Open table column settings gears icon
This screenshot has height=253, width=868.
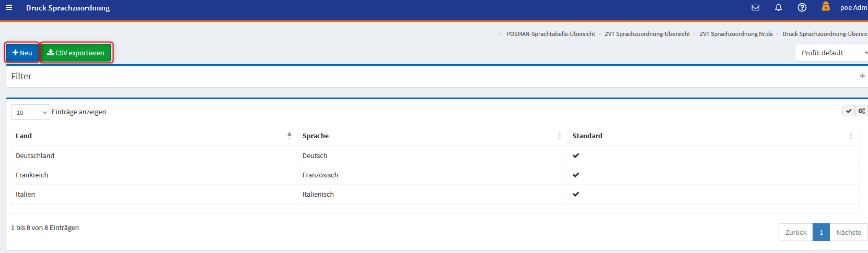(x=861, y=111)
